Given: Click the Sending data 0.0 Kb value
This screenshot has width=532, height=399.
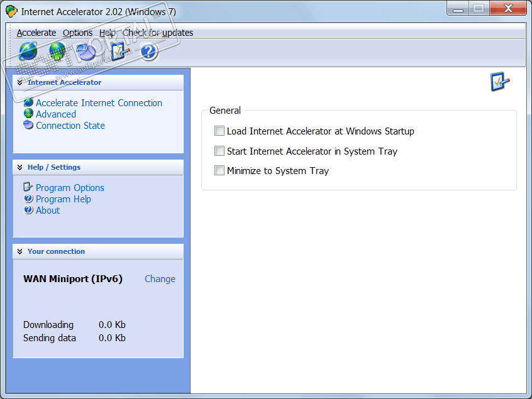Looking at the screenshot, I should pos(112,338).
